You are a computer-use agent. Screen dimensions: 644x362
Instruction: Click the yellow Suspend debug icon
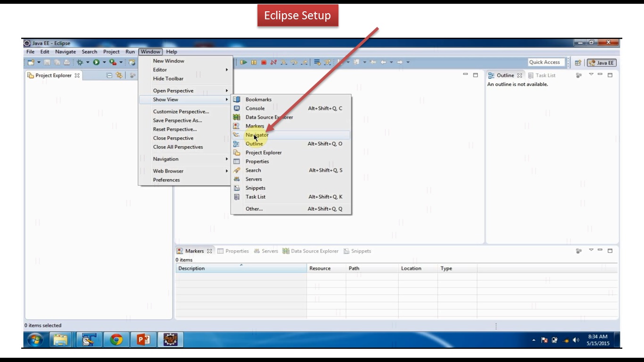[254, 62]
